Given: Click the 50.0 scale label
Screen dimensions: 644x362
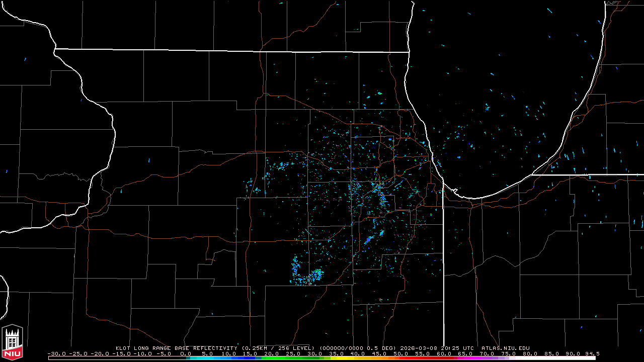Looking at the screenshot, I should click(400, 353).
